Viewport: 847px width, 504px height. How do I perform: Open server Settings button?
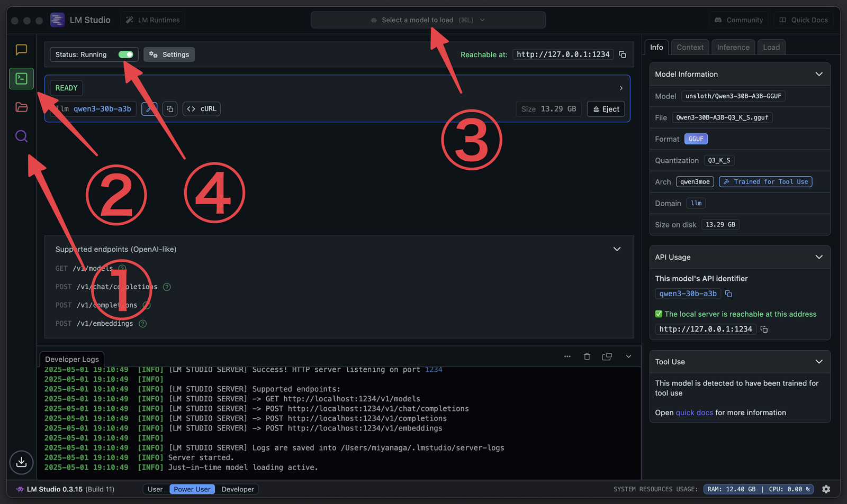(169, 54)
